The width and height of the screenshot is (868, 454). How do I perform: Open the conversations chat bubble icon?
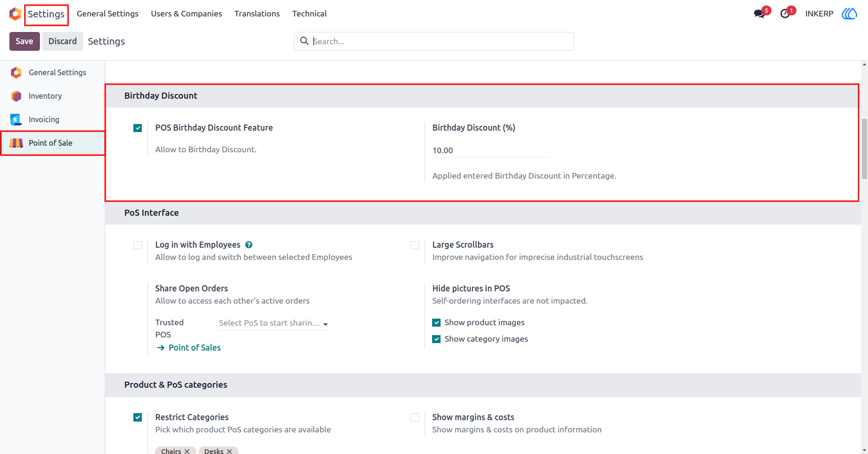tap(759, 14)
